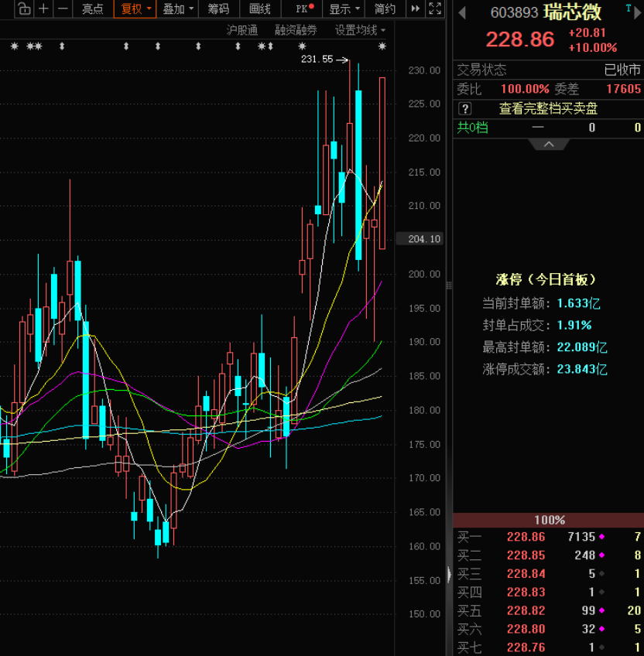Zoom in the chart with plus icon
The width and height of the screenshot is (644, 656).
[x=43, y=9]
